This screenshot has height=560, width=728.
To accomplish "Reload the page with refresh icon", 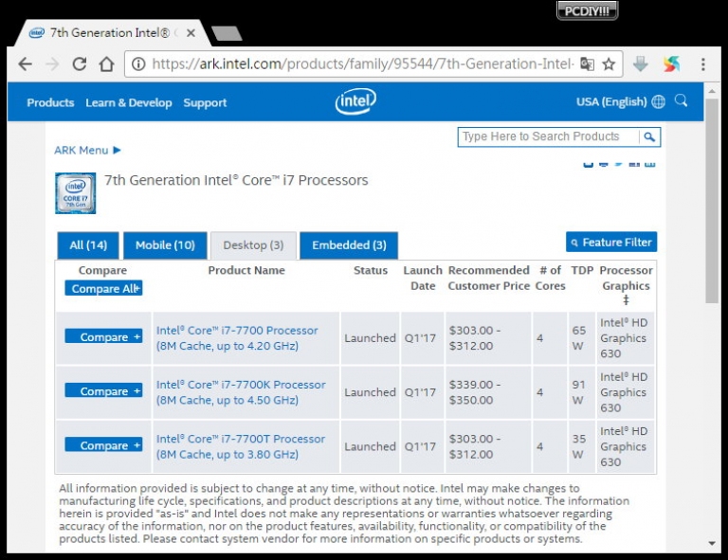I will 80,64.
